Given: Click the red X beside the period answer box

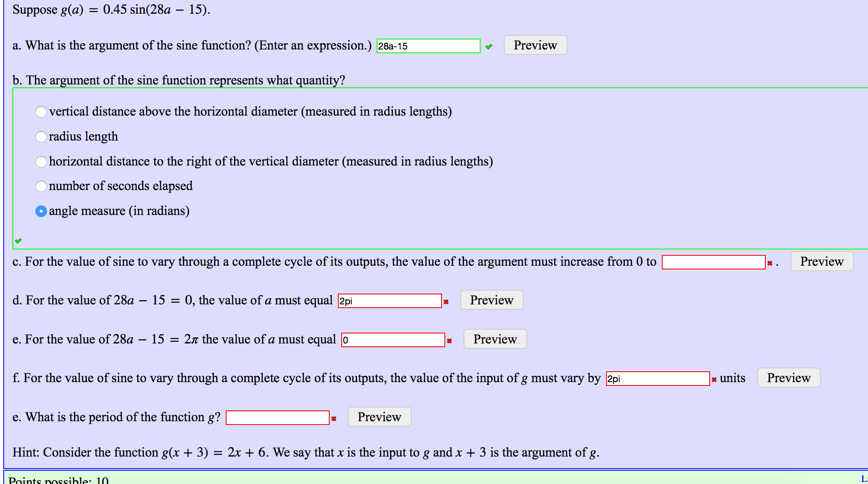Looking at the screenshot, I should [x=334, y=418].
